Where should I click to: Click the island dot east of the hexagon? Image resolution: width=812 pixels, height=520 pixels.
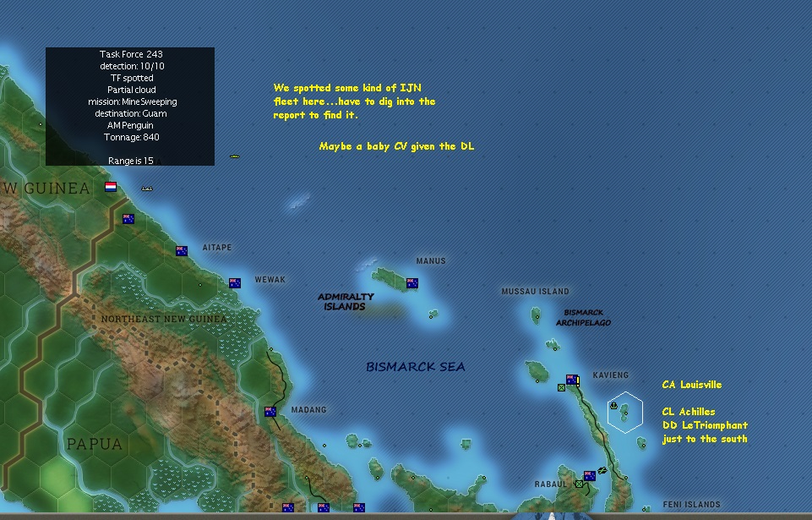tap(643, 445)
